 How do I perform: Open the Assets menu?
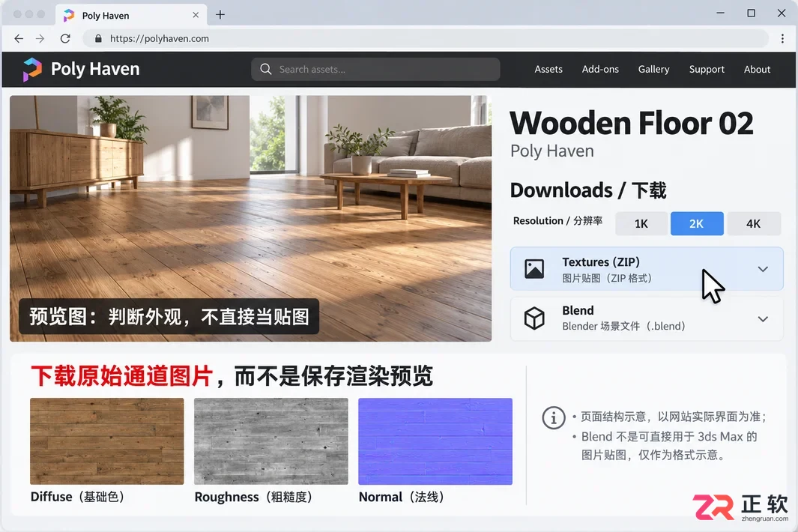548,69
